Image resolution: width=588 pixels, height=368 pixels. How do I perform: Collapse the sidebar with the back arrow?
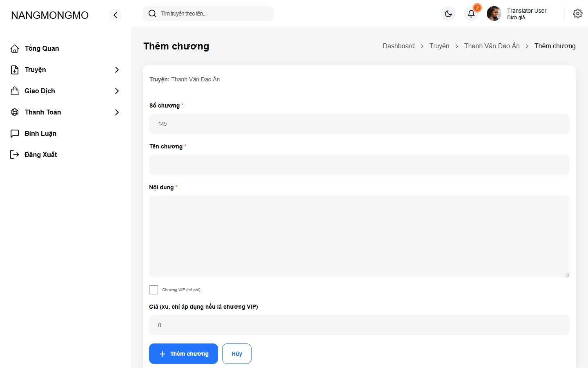tap(115, 15)
